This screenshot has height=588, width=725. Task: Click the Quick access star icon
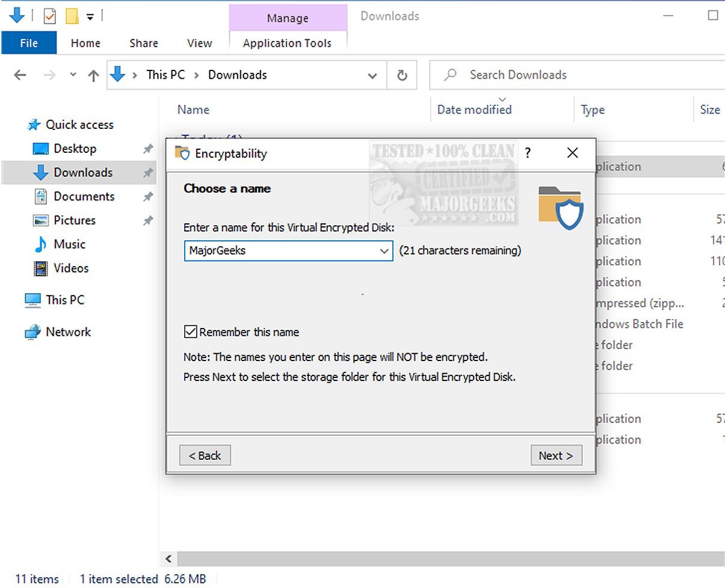[32, 125]
